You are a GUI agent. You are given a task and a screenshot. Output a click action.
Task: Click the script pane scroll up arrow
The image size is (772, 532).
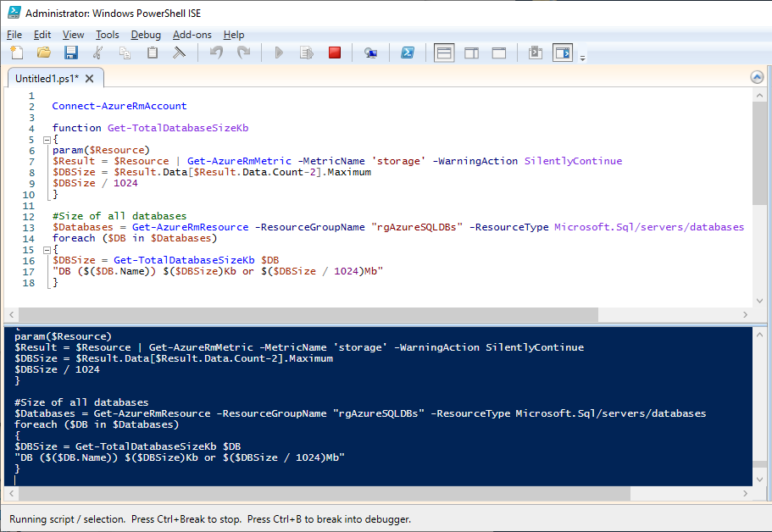(x=759, y=96)
